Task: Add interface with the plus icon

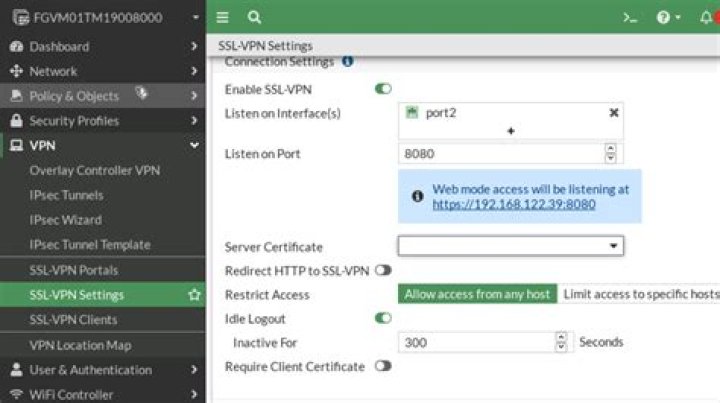Action: pyautogui.click(x=510, y=131)
